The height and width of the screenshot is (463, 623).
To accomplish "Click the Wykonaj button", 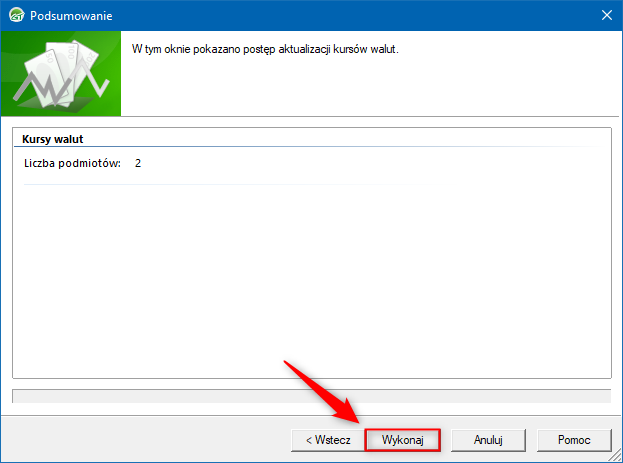I will pyautogui.click(x=402, y=440).
